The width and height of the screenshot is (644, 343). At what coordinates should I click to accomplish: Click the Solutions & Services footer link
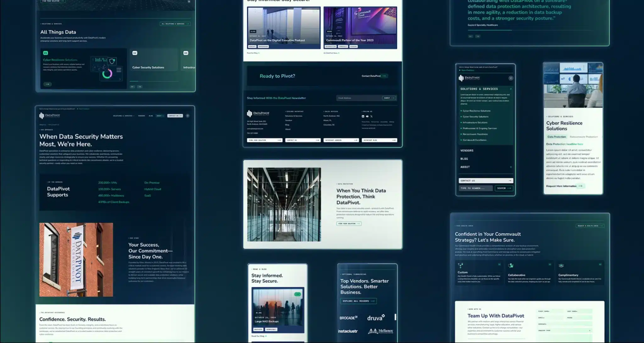pyautogui.click(x=293, y=116)
